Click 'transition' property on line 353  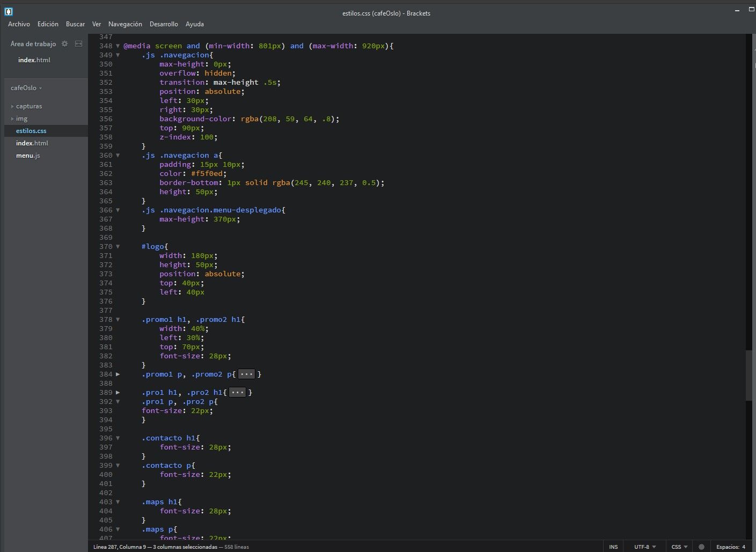click(182, 83)
